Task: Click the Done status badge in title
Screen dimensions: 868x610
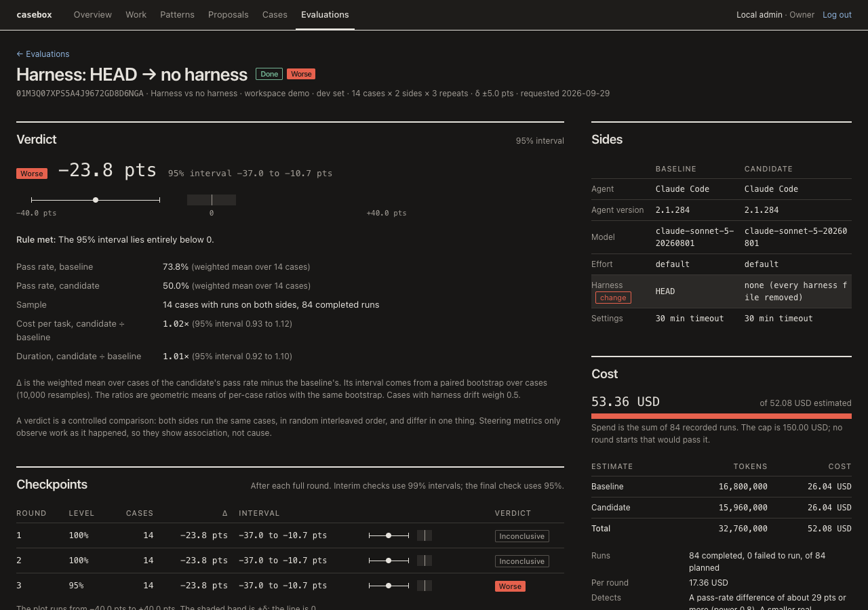Action: (269, 74)
